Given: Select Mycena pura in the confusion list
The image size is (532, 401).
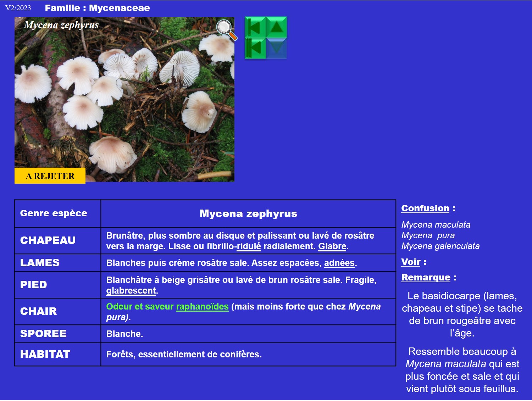Looking at the screenshot, I should [428, 235].
